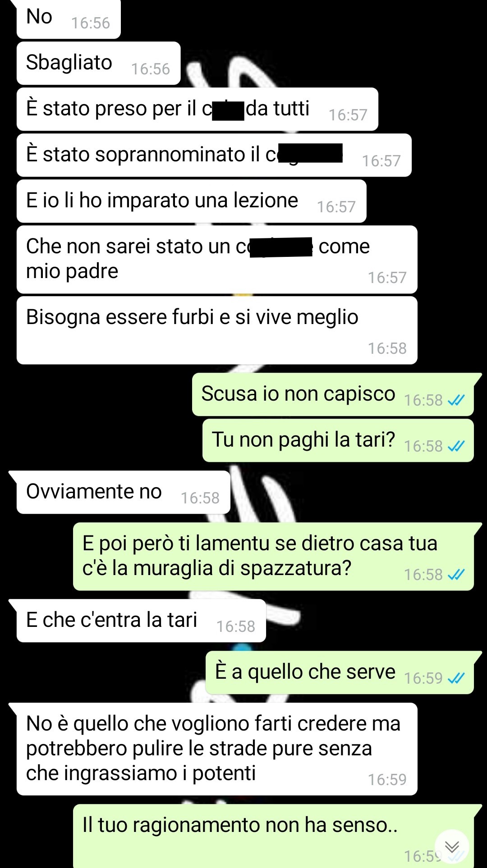Select 'Bisogna essere furbi e si vive meglio' message
The image size is (487, 868).
(x=217, y=330)
